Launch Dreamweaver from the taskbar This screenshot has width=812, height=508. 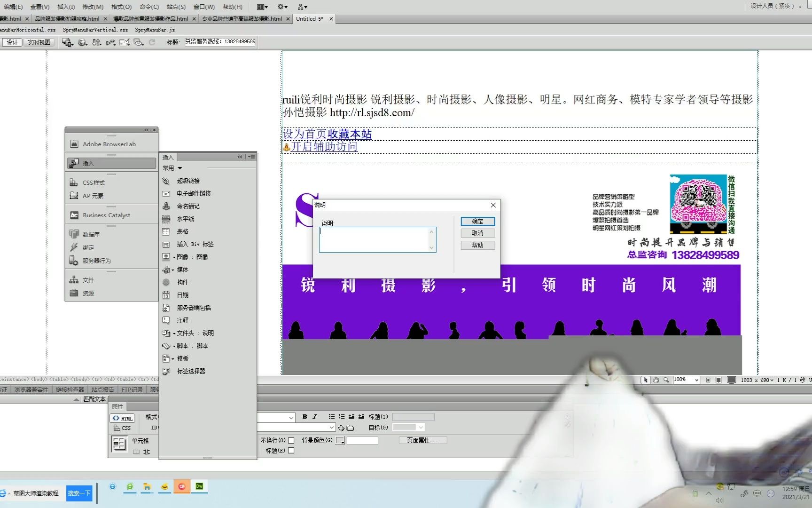(x=199, y=486)
